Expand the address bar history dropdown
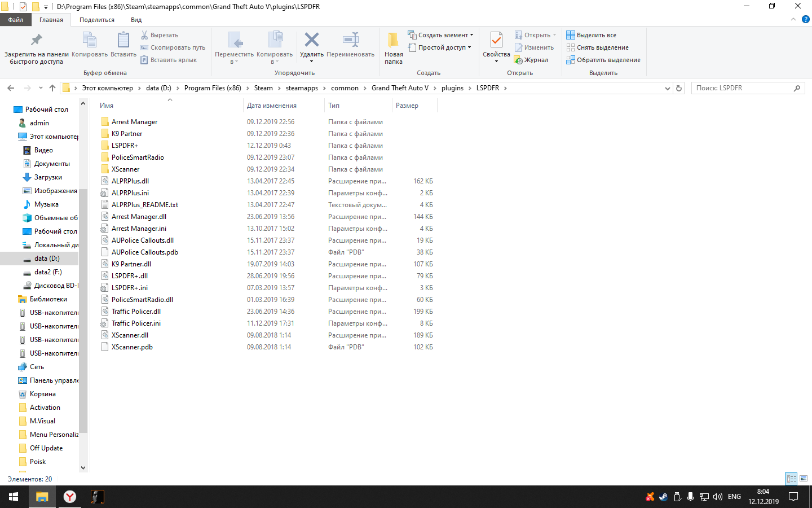 pos(668,88)
